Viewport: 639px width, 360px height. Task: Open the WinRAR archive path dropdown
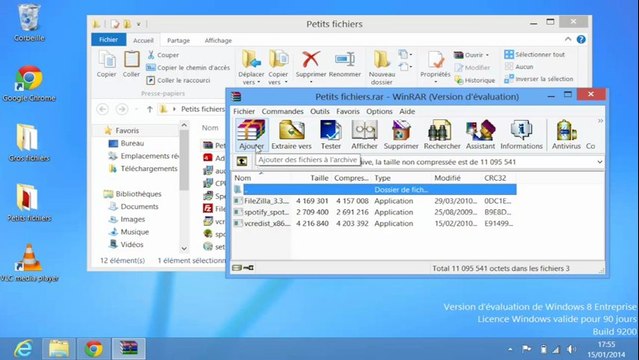(x=599, y=162)
